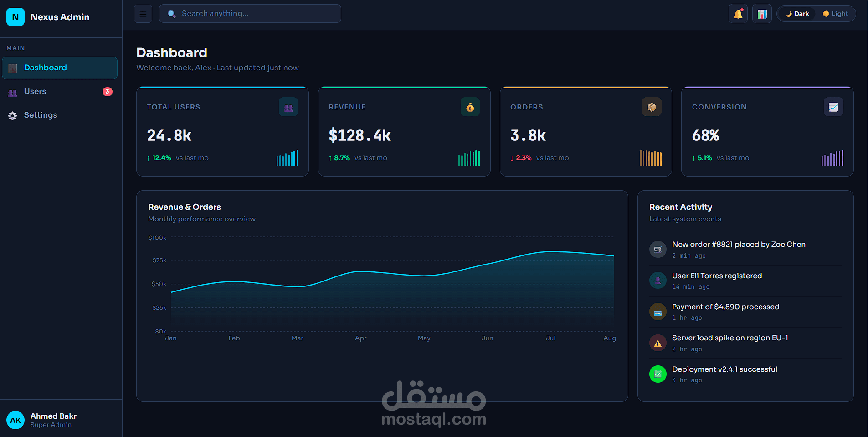Click the Apr label on chart axis
This screenshot has width=868, height=437.
click(x=360, y=338)
